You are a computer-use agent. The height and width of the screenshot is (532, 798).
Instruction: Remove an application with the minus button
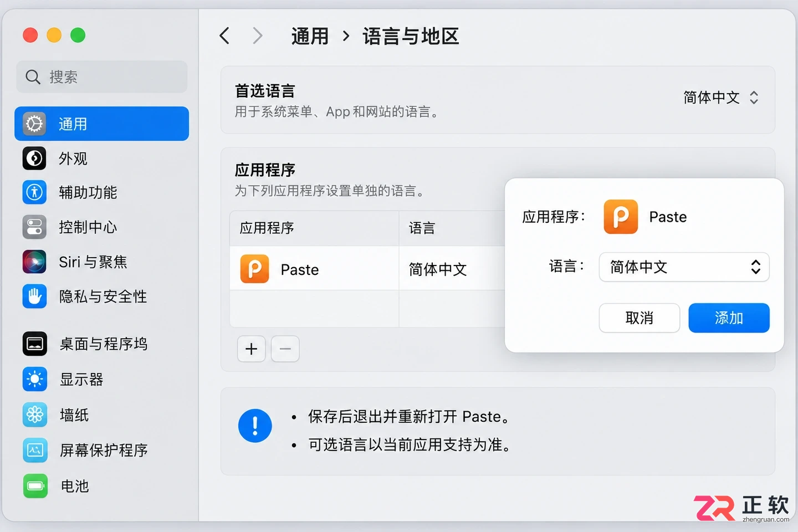285,349
